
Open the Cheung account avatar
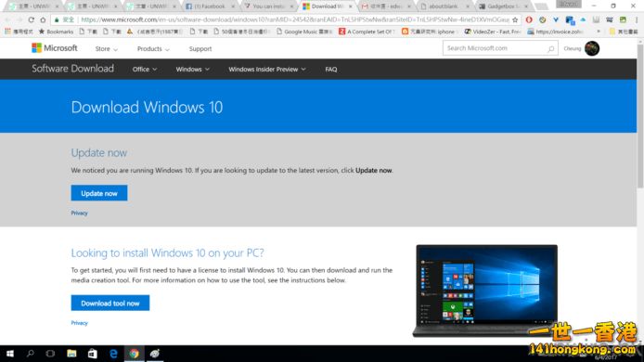[x=592, y=48]
